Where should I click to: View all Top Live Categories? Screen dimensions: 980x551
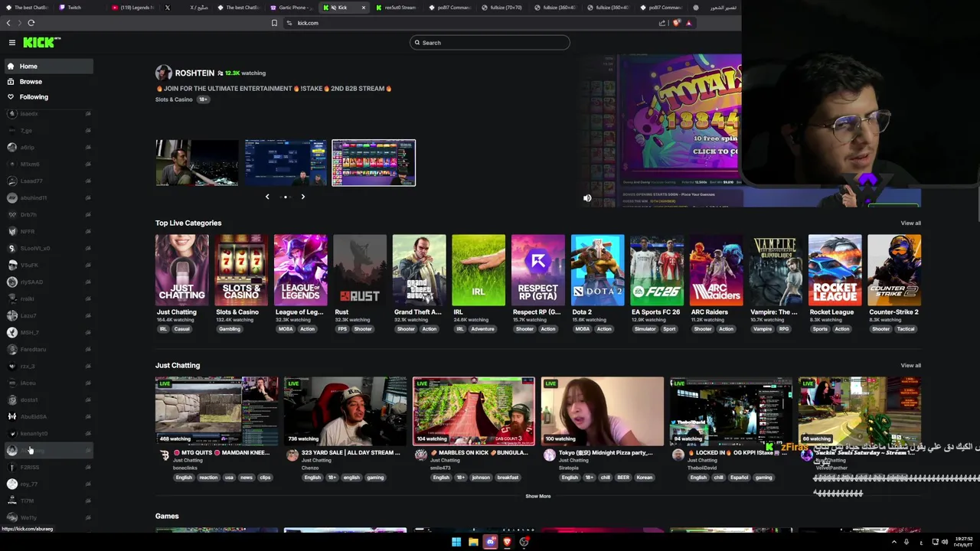point(910,223)
